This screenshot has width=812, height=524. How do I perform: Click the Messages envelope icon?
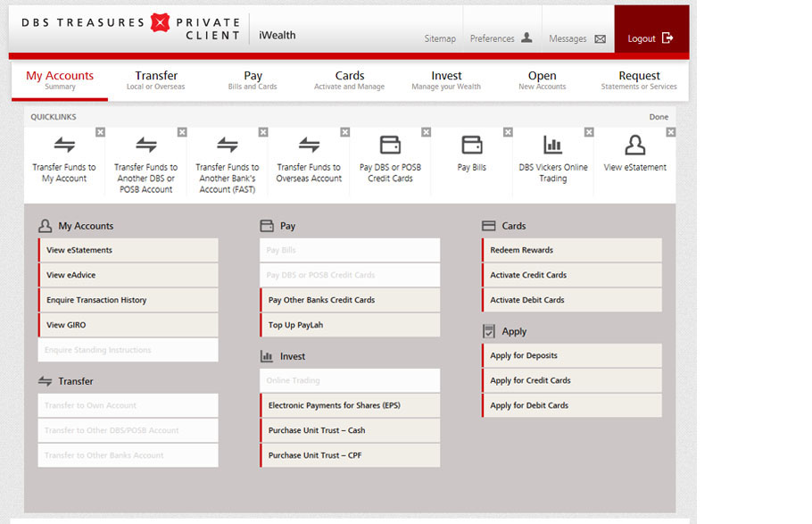point(601,39)
